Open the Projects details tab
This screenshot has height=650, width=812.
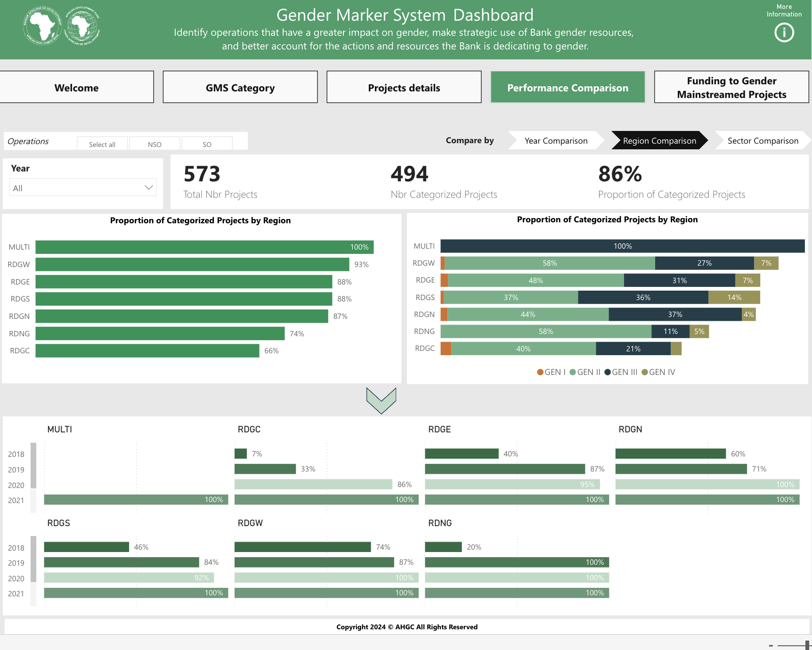pyautogui.click(x=404, y=88)
